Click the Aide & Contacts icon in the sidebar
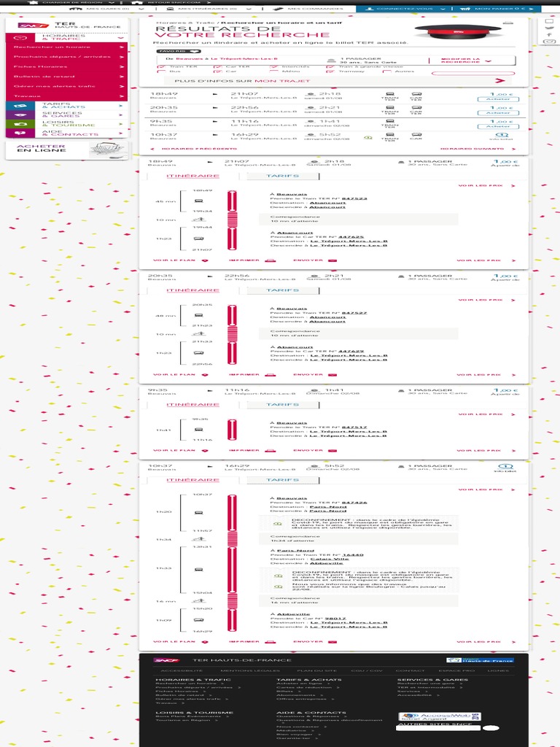This screenshot has width=560, height=747. pos(20,133)
